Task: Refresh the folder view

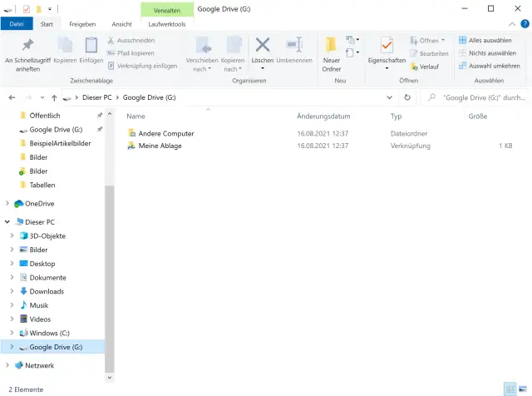Action: [x=407, y=98]
